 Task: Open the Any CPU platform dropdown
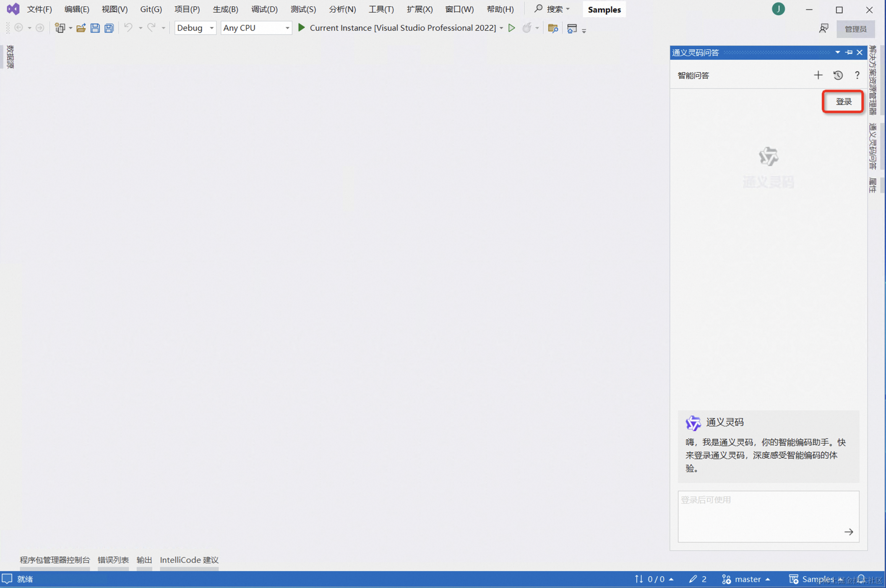pyautogui.click(x=256, y=28)
